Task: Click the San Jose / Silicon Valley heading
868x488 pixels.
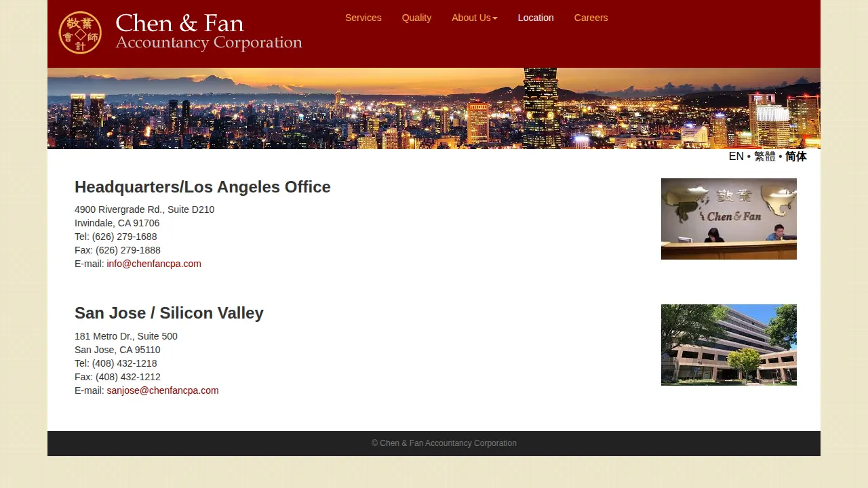Action: 169,313
